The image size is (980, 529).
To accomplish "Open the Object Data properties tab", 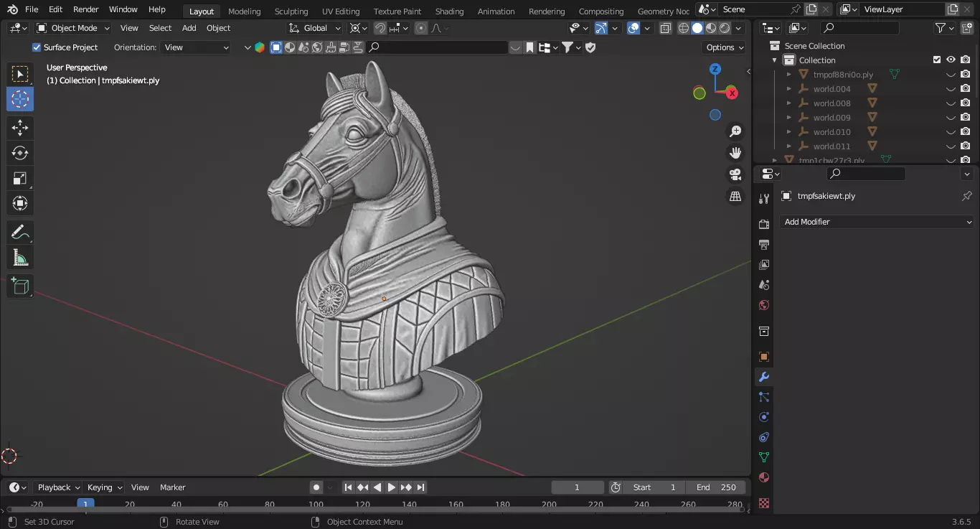I will (x=764, y=457).
